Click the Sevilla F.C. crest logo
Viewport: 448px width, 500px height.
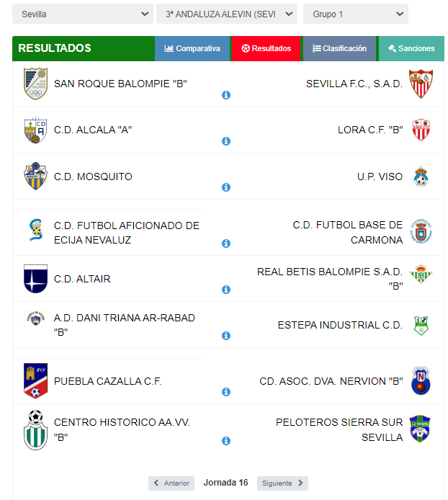click(x=420, y=84)
